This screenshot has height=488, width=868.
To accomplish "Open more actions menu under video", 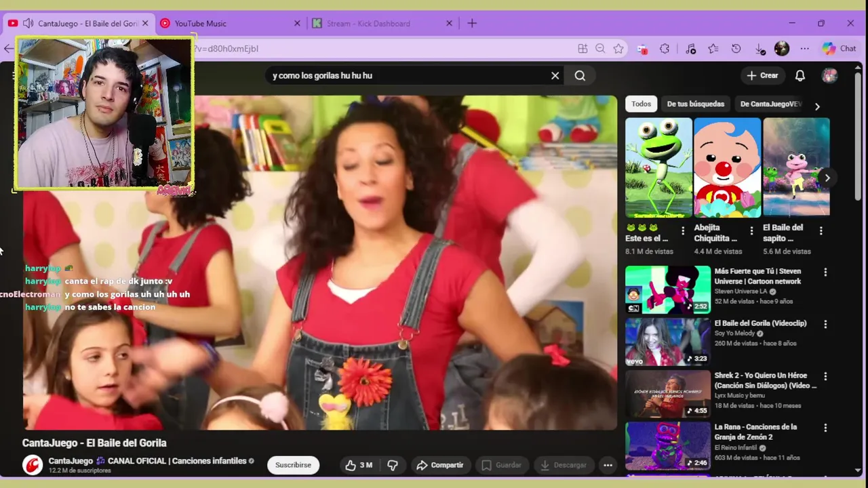I will (608, 465).
